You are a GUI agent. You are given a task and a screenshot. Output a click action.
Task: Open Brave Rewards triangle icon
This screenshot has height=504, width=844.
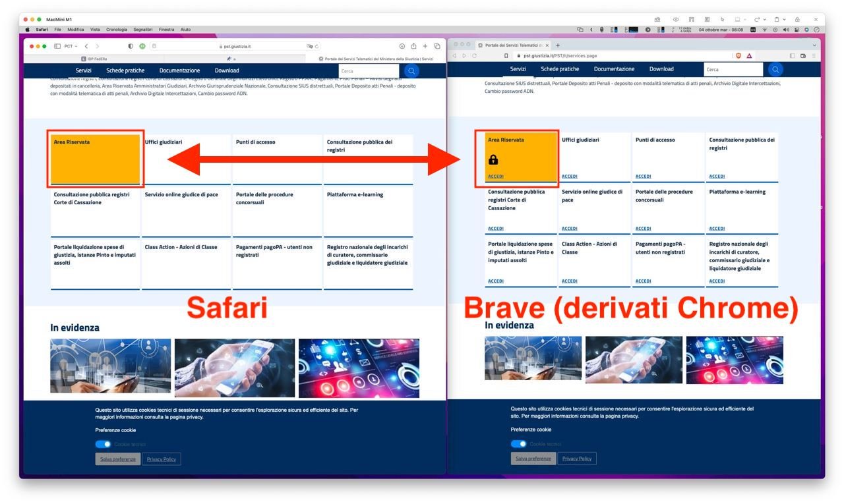749,56
